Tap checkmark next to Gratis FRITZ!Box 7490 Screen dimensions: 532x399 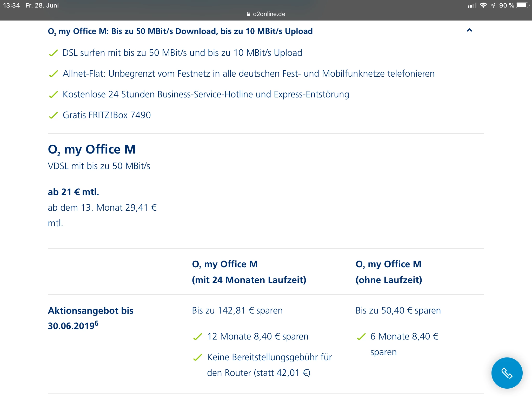pos(53,115)
